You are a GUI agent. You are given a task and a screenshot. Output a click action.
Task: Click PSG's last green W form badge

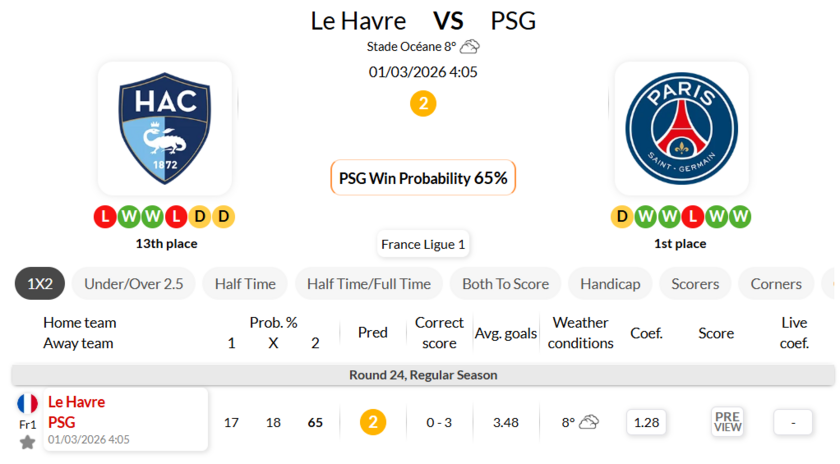(740, 216)
